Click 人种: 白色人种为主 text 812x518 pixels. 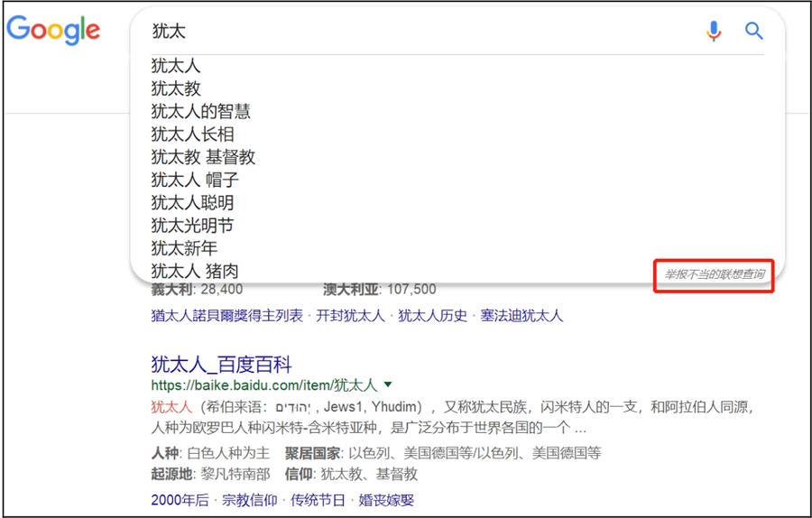pyautogui.click(x=211, y=453)
